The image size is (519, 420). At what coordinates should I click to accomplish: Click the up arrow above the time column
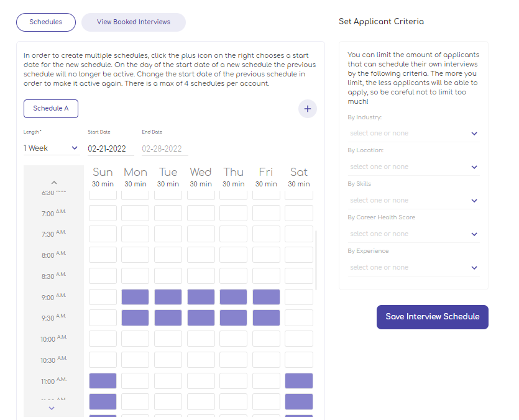(x=53, y=182)
